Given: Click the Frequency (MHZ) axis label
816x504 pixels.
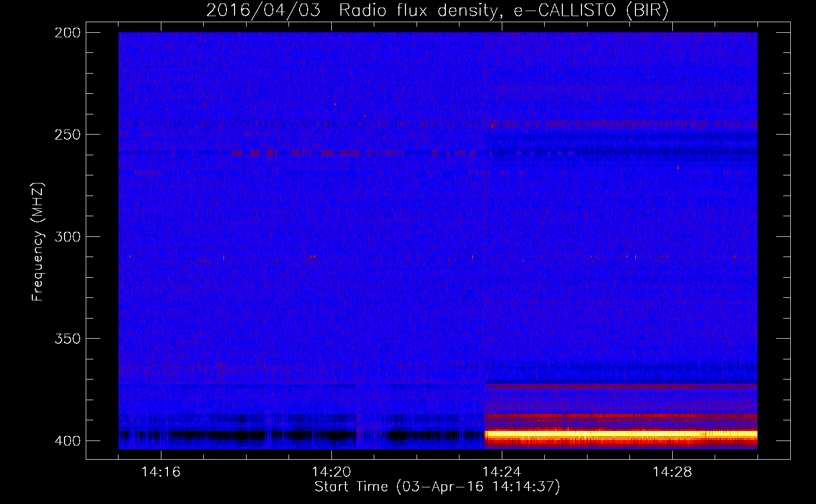Looking at the screenshot, I should [x=38, y=242].
